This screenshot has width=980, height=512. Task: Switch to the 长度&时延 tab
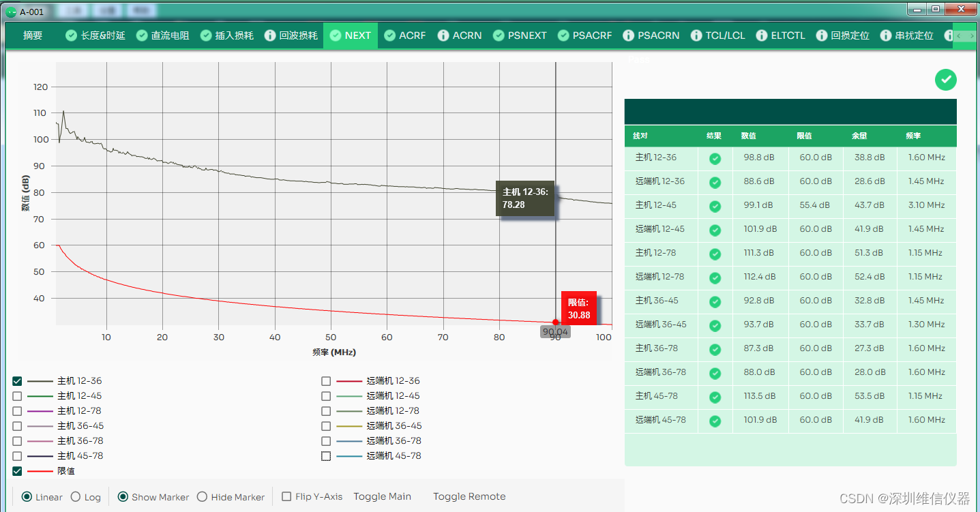(95, 35)
